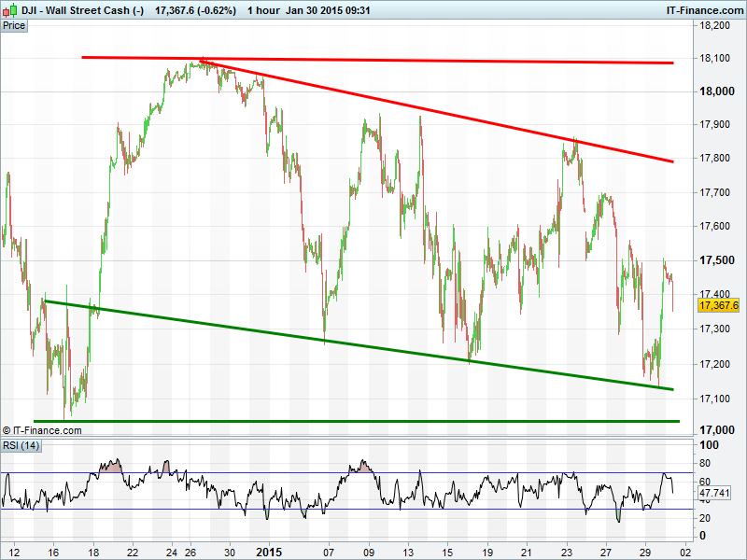
Task: Click the yellow 17,367.6 current price tag
Action: click(x=718, y=305)
